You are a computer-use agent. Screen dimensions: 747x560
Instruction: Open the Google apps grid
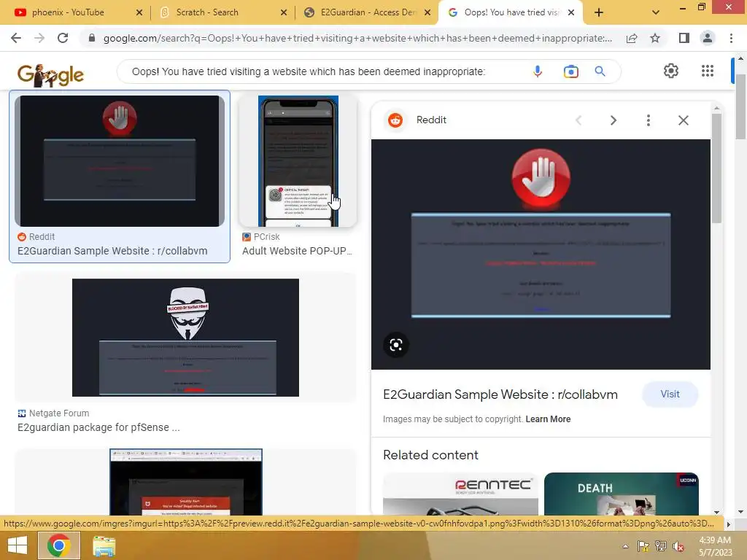point(708,71)
